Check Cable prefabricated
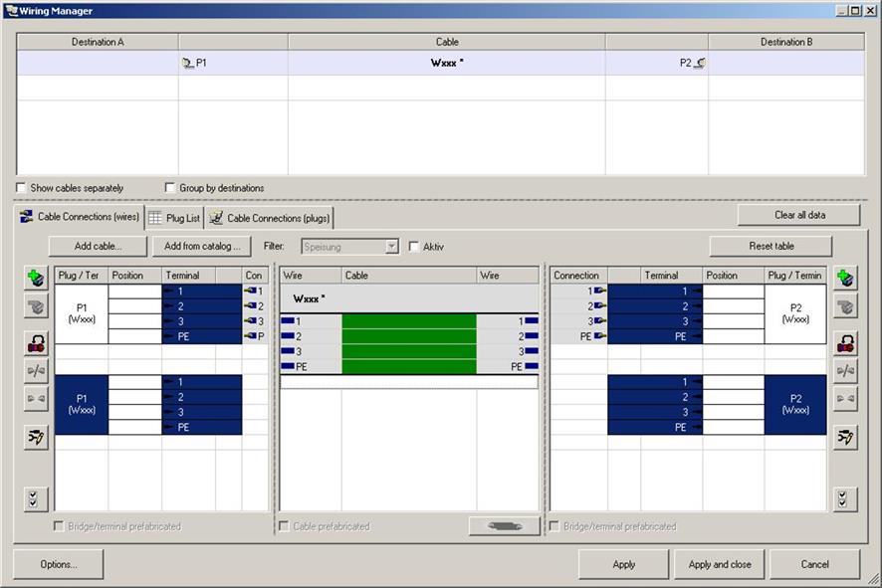882x588 pixels. pos(284,526)
